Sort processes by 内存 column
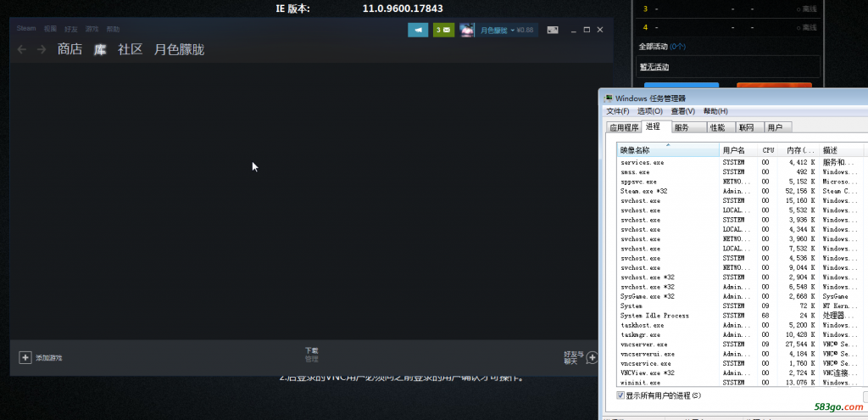Screen dimensions: 868x420 coord(798,150)
